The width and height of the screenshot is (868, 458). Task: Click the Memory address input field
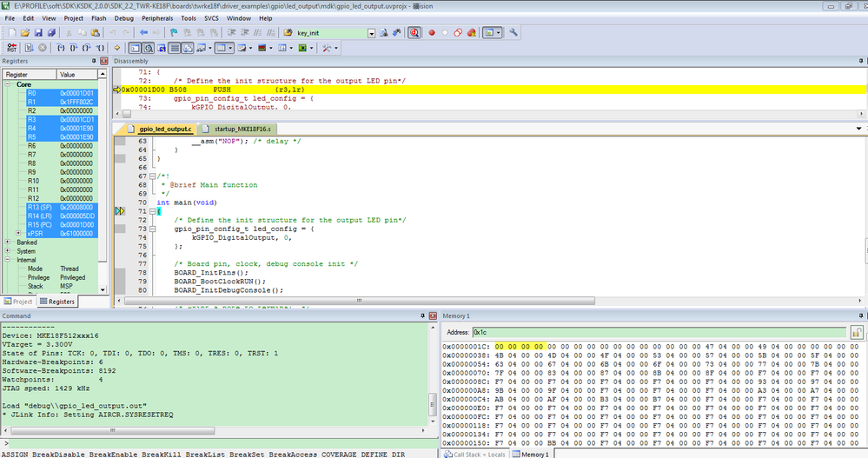(x=659, y=332)
